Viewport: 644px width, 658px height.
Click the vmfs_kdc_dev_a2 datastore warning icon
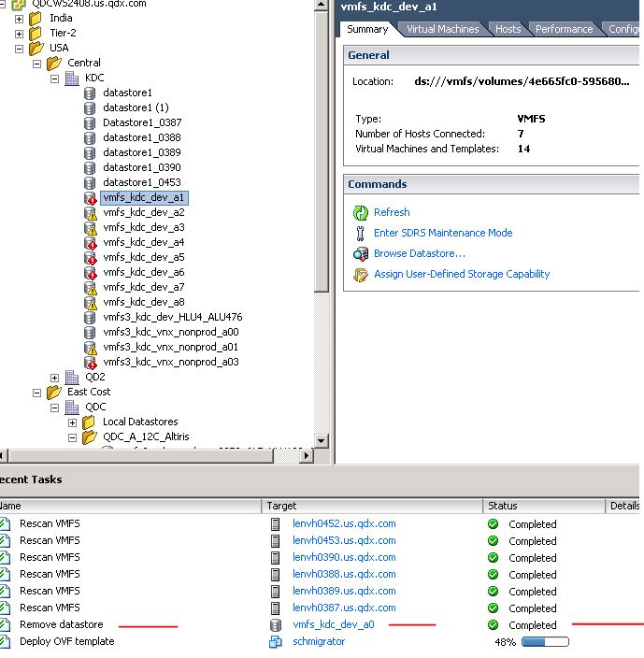(x=91, y=213)
